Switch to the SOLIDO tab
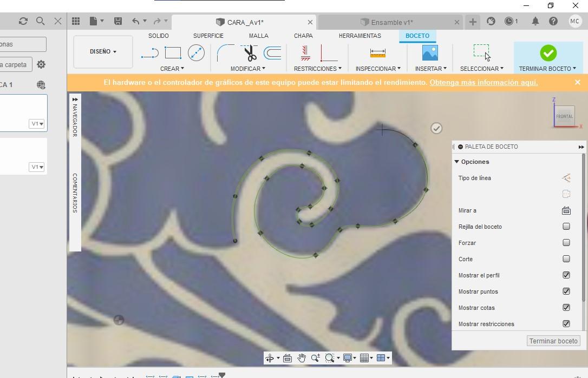 [x=158, y=36]
